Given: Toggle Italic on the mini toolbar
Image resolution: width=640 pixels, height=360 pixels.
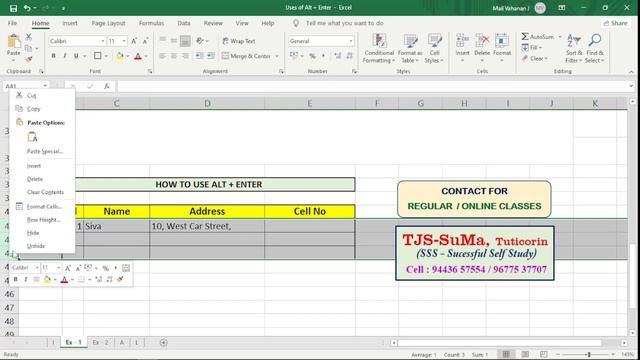Looking at the screenshot, I should pos(26,279).
